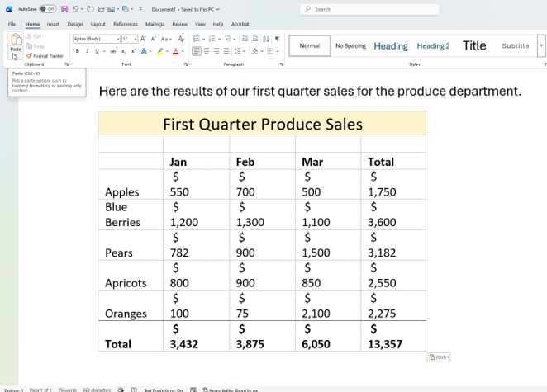The height and width of the screenshot is (392, 547).
Task: Switch to the Insert tab
Action: pyautogui.click(x=53, y=24)
